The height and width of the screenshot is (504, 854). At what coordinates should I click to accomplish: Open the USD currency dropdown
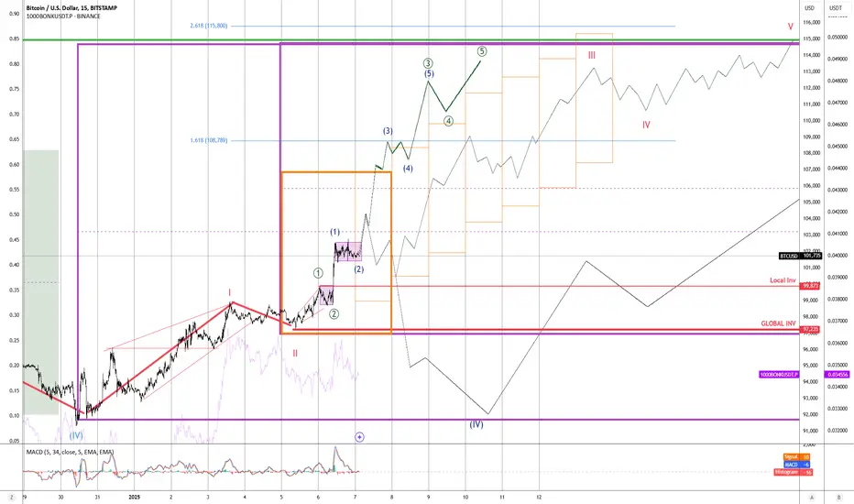click(x=810, y=8)
